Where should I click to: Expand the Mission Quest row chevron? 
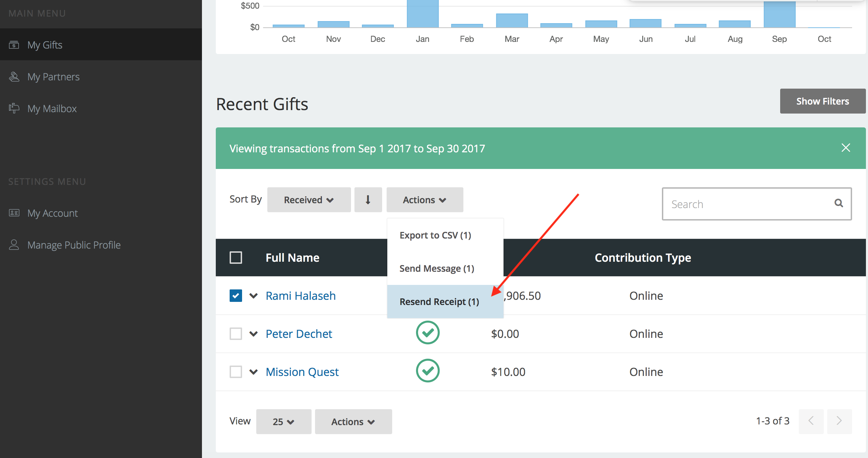click(x=253, y=372)
